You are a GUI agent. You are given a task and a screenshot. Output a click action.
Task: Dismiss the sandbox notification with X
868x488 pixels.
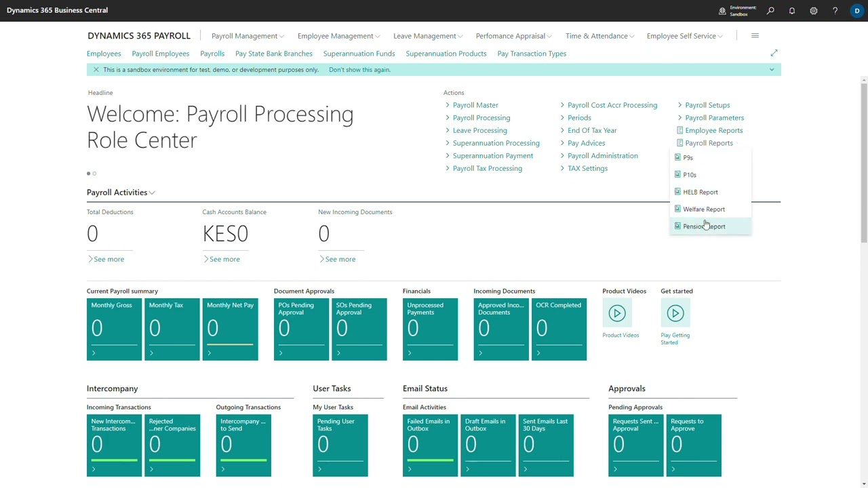click(x=96, y=70)
